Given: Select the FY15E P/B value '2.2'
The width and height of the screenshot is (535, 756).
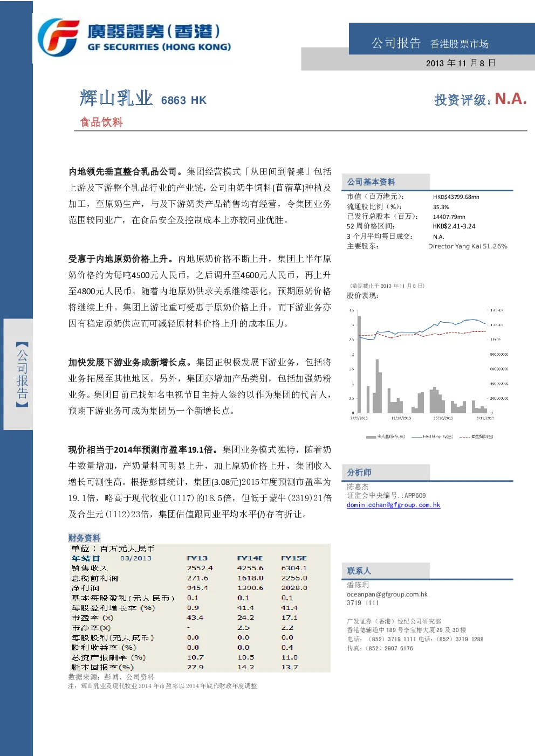Looking at the screenshot, I should click(x=287, y=628).
